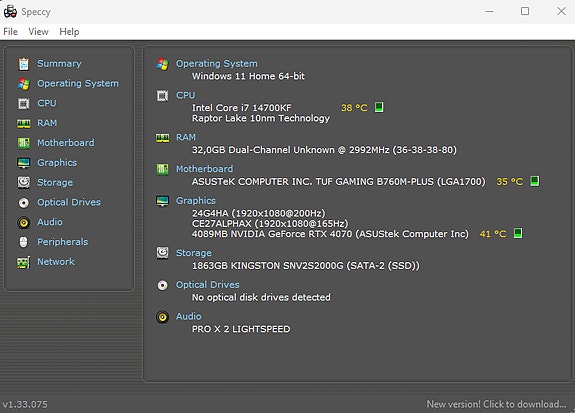Select the CPU chip icon in sidebar

pos(24,103)
